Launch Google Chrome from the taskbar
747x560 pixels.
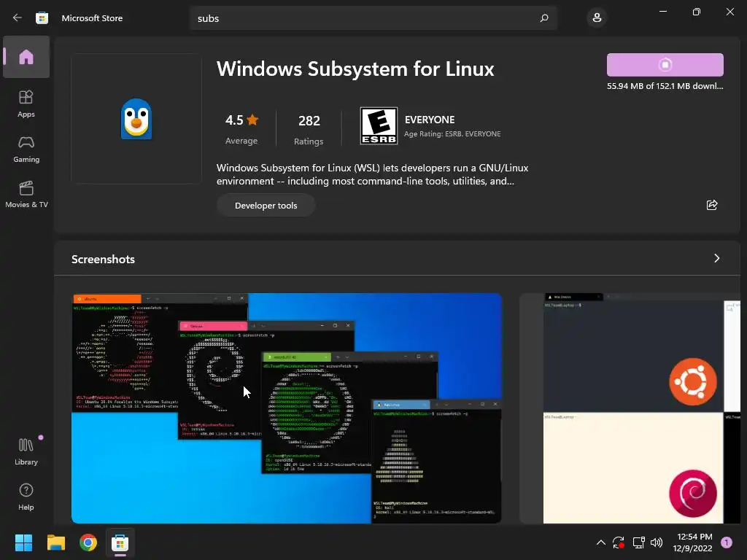[x=88, y=542]
